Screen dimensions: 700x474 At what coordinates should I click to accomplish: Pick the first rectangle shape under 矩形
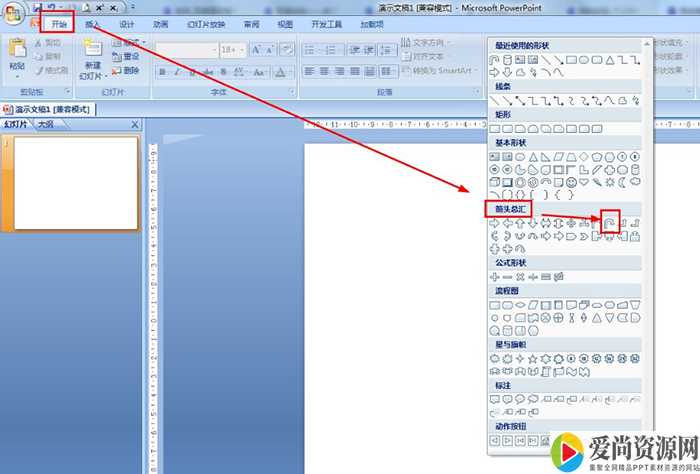[x=494, y=129]
